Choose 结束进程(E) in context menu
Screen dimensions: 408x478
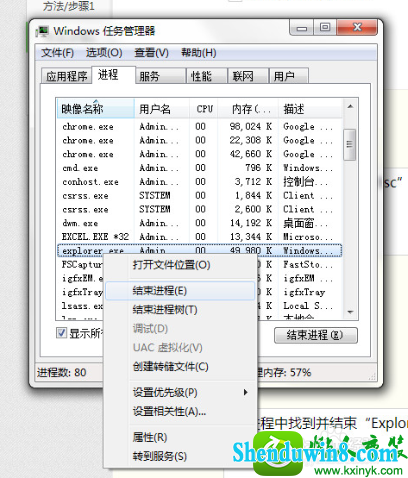(180, 291)
